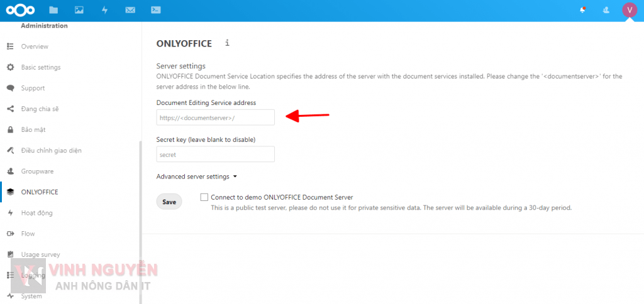Click the ONLYOFFICE info icon
The image size is (644, 304).
(x=227, y=43)
